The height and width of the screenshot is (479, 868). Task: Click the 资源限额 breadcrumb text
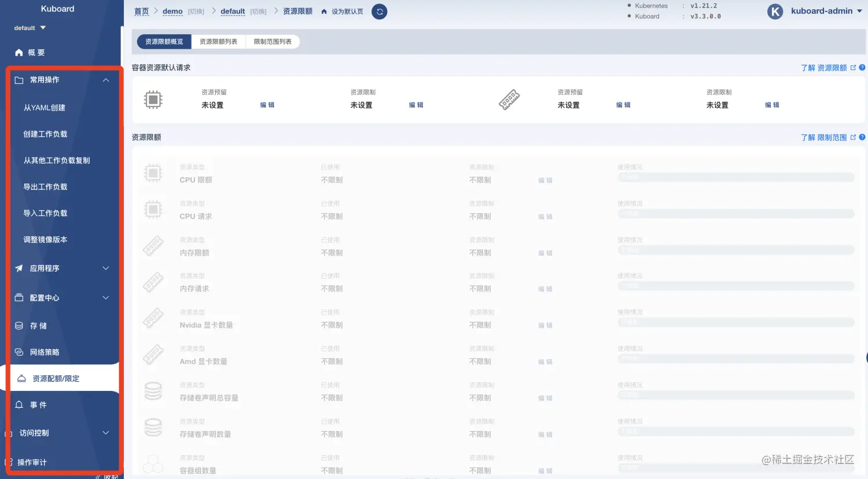pos(297,12)
